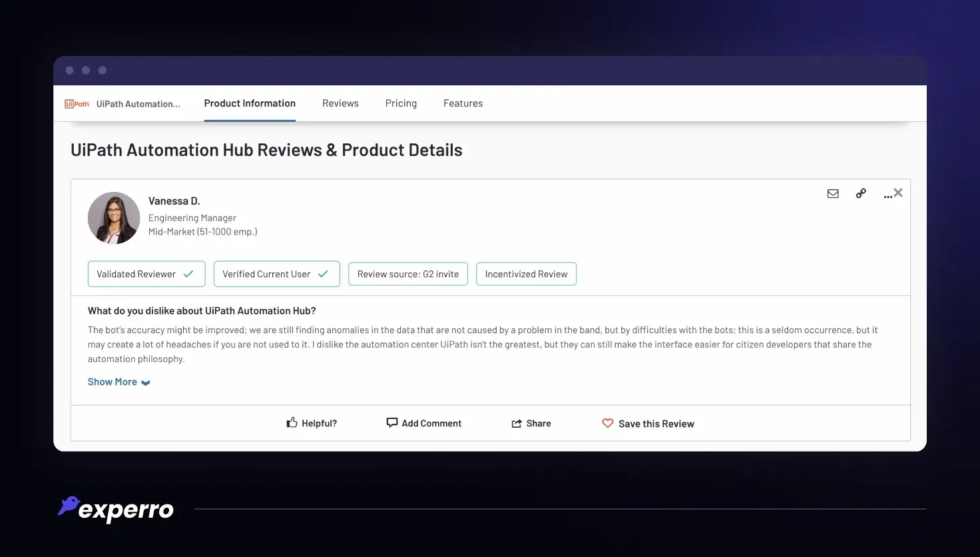Click the page heading UiPath Automation Hub Reviews
The image size is (980, 557).
click(266, 150)
